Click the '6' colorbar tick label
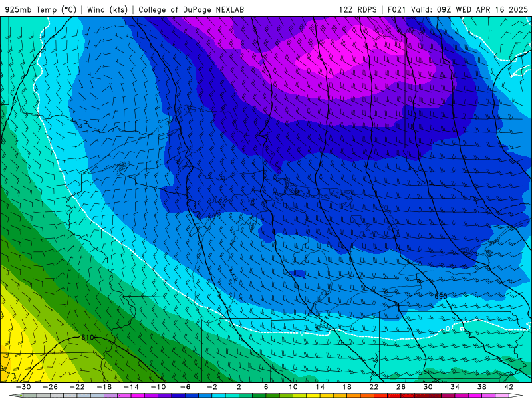The width and height of the screenshot is (532, 399). [x=266, y=387]
